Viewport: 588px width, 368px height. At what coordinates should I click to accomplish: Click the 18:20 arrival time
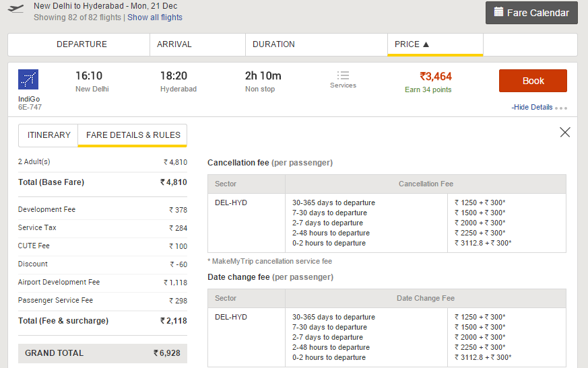(x=174, y=76)
